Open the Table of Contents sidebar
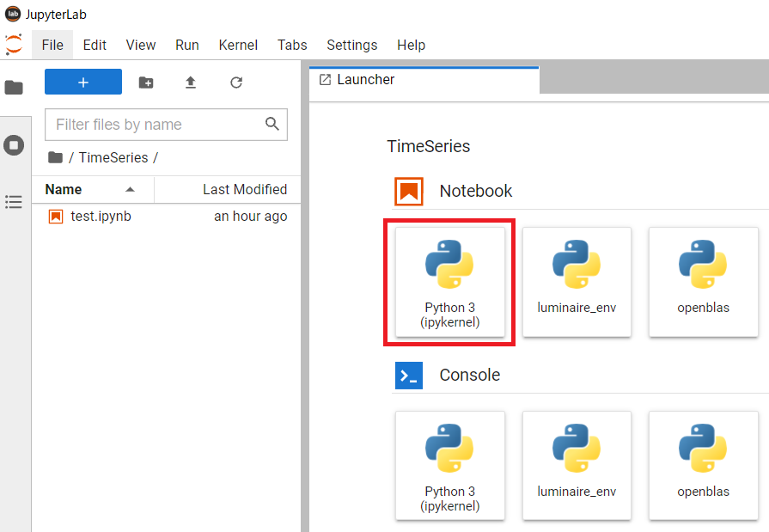This screenshot has height=532, width=769. pyautogui.click(x=14, y=202)
